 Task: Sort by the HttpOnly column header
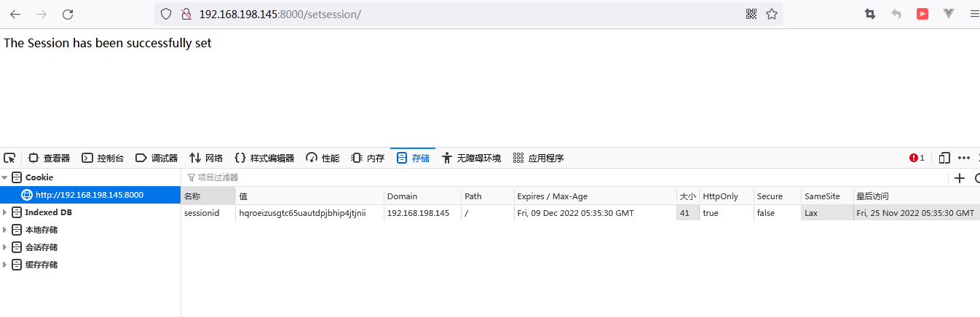726,196
